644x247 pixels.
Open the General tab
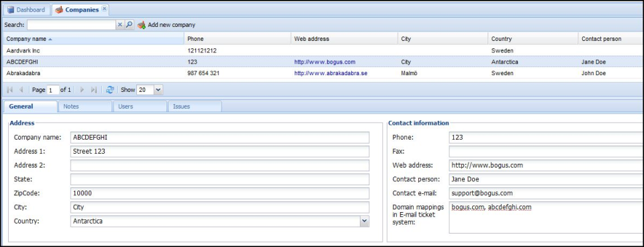coord(30,106)
